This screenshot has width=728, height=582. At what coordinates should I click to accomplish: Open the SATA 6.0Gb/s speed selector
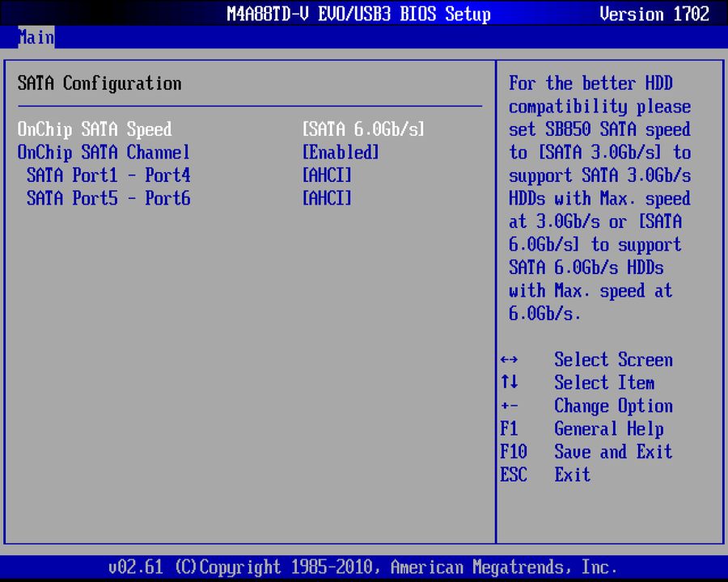coord(362,129)
